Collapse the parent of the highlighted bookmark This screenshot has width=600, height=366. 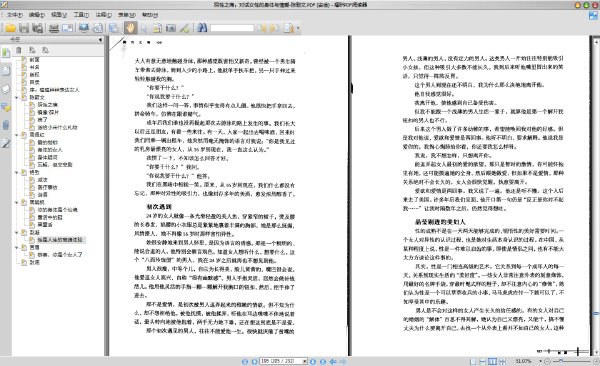(16, 232)
